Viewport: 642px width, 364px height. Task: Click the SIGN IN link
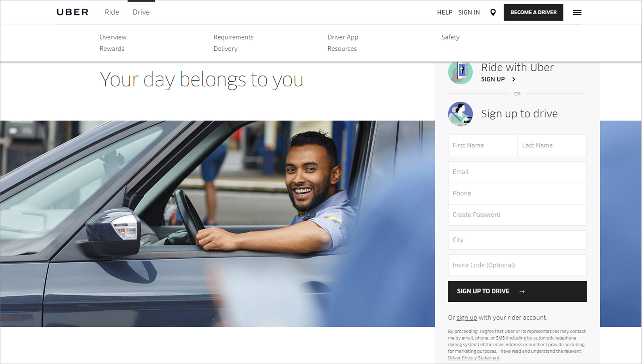469,13
